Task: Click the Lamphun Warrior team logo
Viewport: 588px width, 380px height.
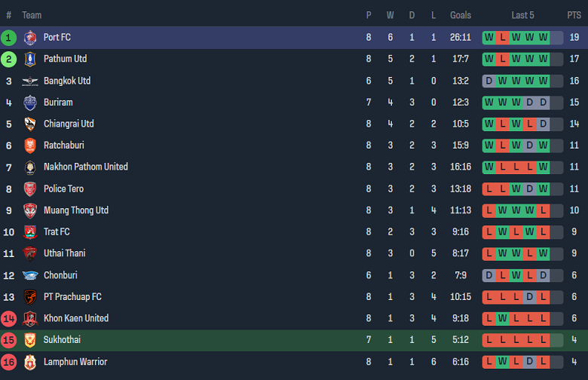Action: click(30, 362)
